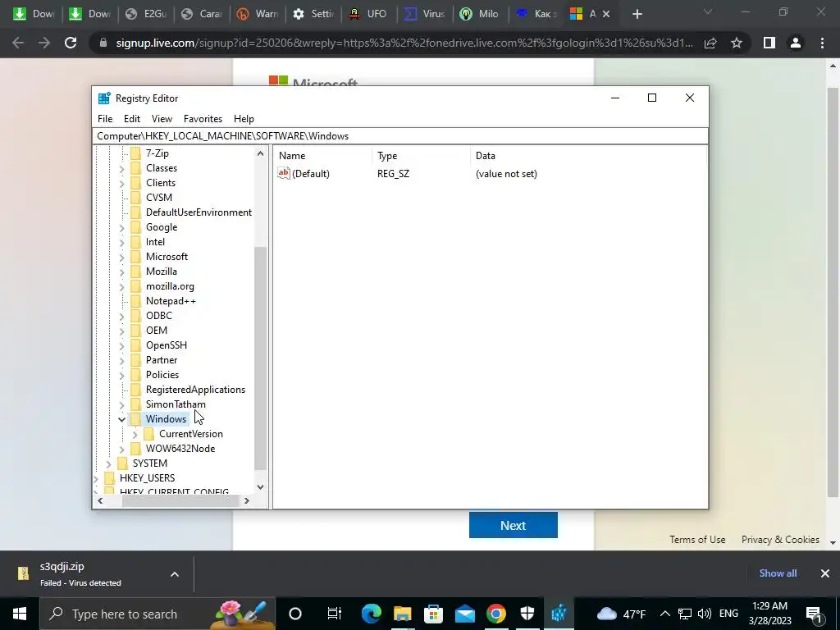Image resolution: width=840 pixels, height=630 pixels.
Task: Open the Terms of Use link
Action: coord(697,540)
